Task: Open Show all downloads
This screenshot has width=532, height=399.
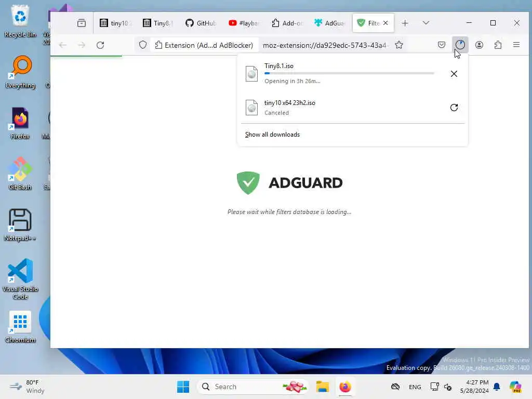Action: (272, 135)
